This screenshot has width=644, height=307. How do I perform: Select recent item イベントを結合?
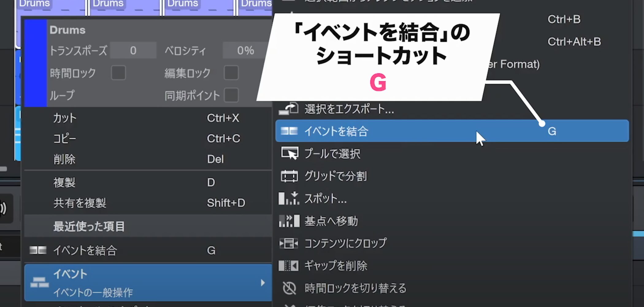click(x=85, y=251)
